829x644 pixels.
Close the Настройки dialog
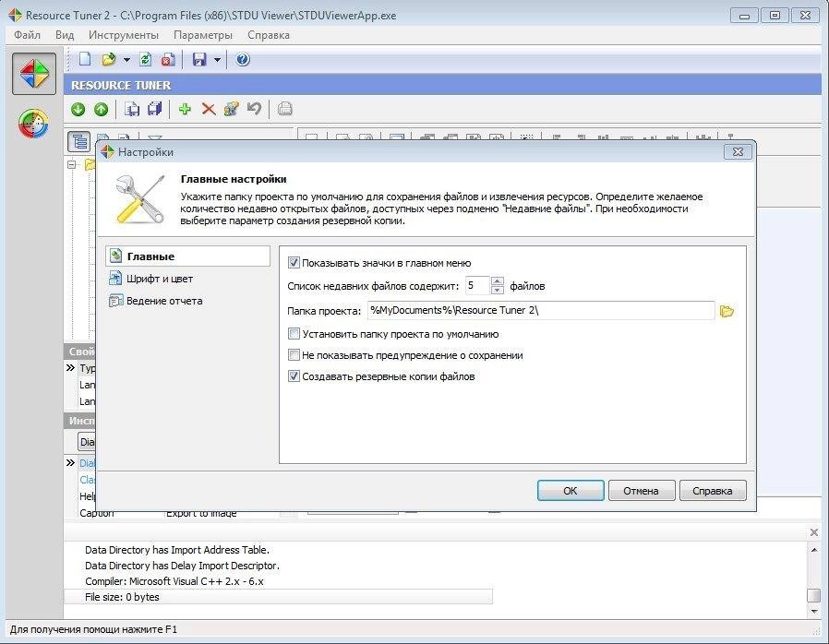click(738, 152)
